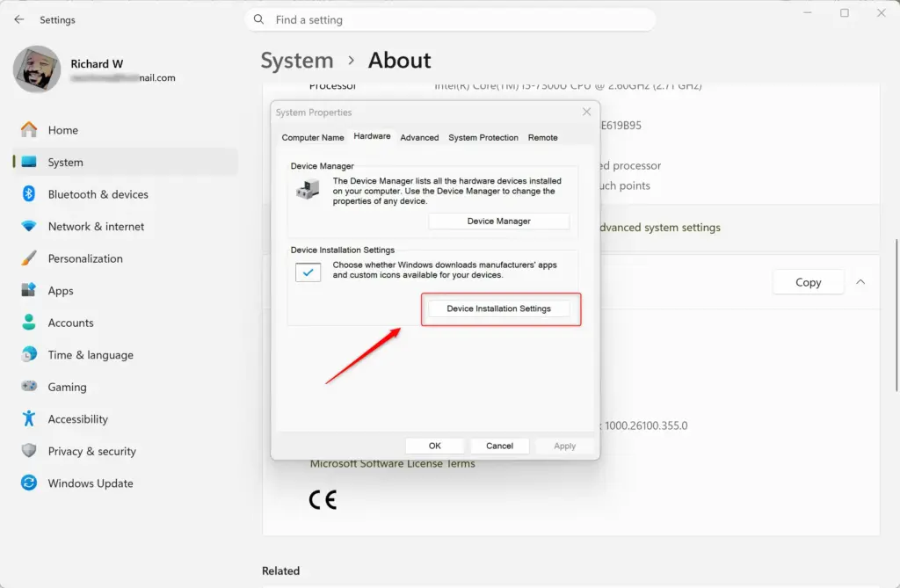Viewport: 900px width, 588px height.
Task: Focus the Find a setting field
Action: point(451,19)
